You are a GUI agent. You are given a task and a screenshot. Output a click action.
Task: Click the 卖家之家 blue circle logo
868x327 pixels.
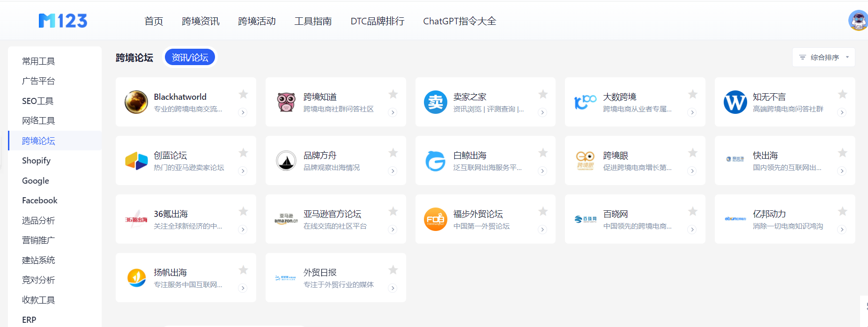(x=436, y=102)
